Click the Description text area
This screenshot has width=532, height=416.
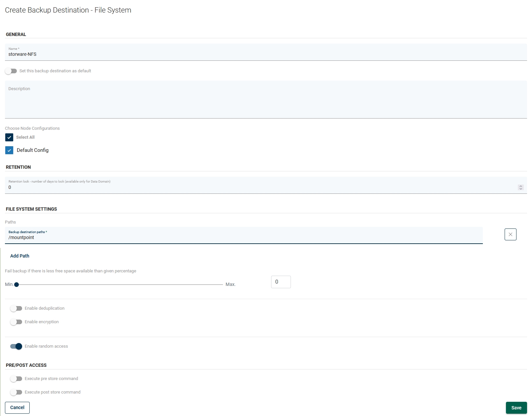pos(264,101)
